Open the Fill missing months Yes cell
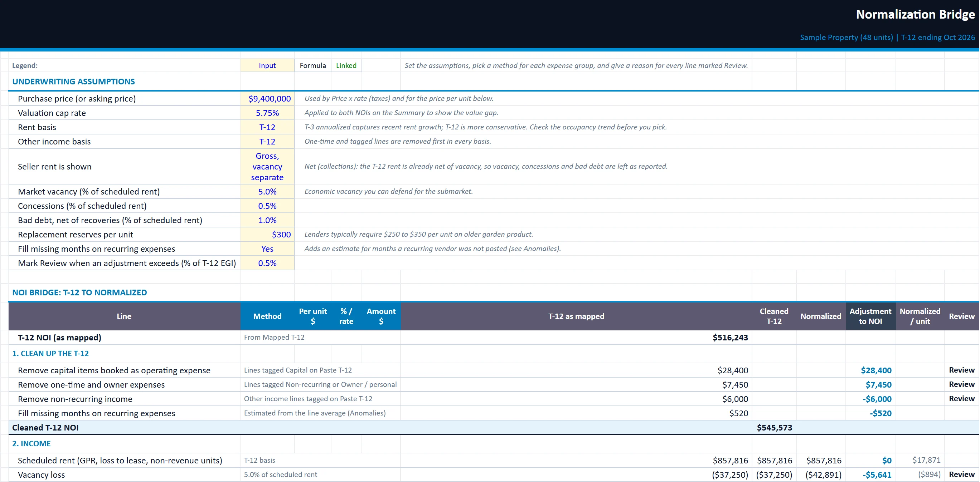980x482 pixels. (267, 249)
